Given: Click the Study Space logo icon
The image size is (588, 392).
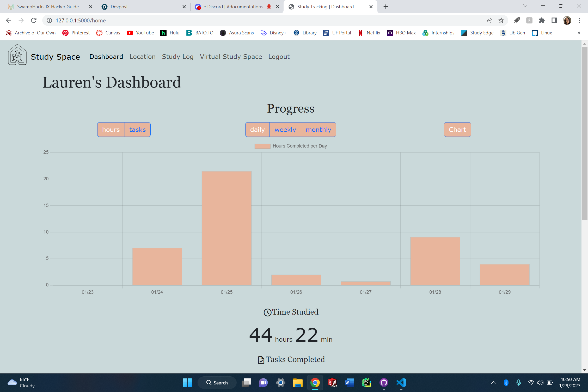Looking at the screenshot, I should click(17, 55).
